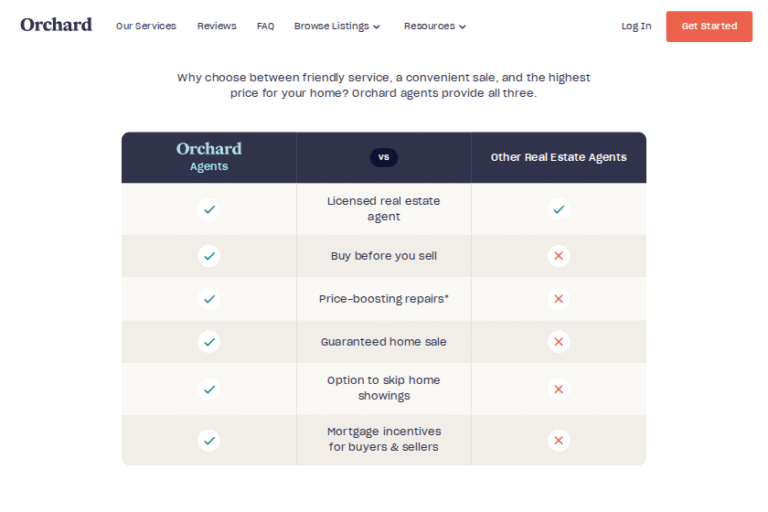
Task: Click the VS badge in table header
Action: (383, 157)
